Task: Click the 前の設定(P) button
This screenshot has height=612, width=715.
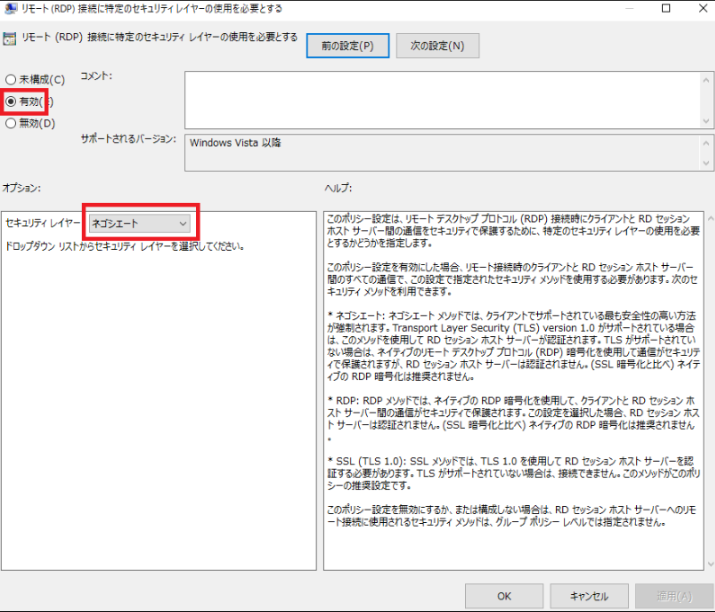Action: point(347,46)
